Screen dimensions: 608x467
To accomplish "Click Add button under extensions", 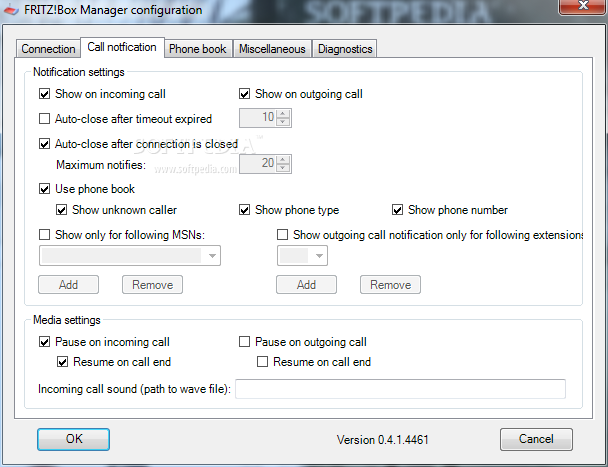I will pos(306,285).
